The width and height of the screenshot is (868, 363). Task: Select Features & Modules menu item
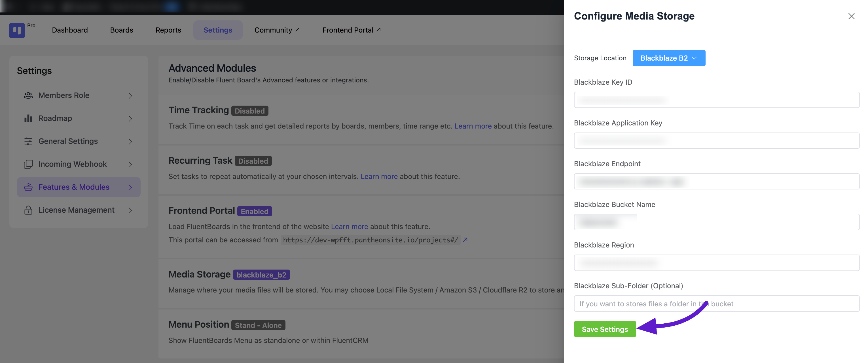[x=79, y=187]
